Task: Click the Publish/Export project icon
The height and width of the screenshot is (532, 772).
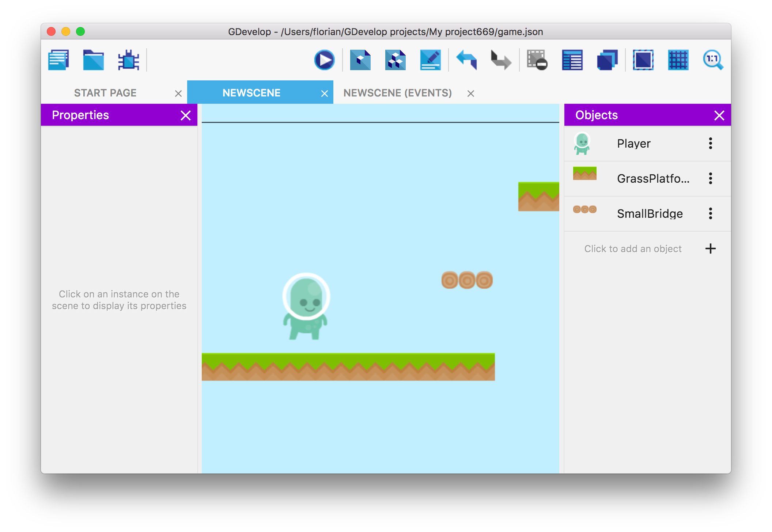Action: click(394, 59)
